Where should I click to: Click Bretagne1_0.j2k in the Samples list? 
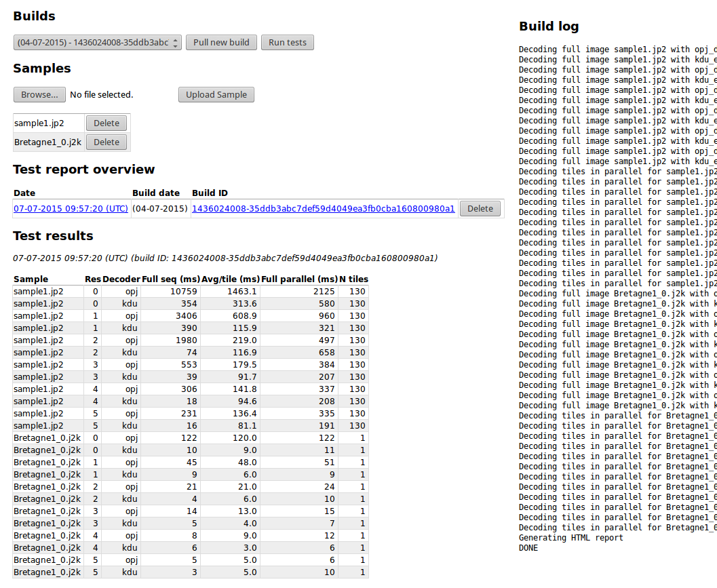click(x=47, y=142)
